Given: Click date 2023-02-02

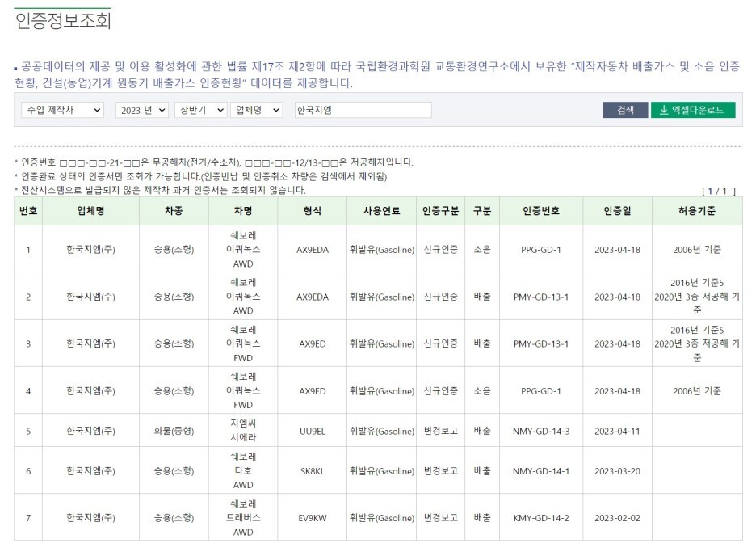Looking at the screenshot, I should 617,518.
